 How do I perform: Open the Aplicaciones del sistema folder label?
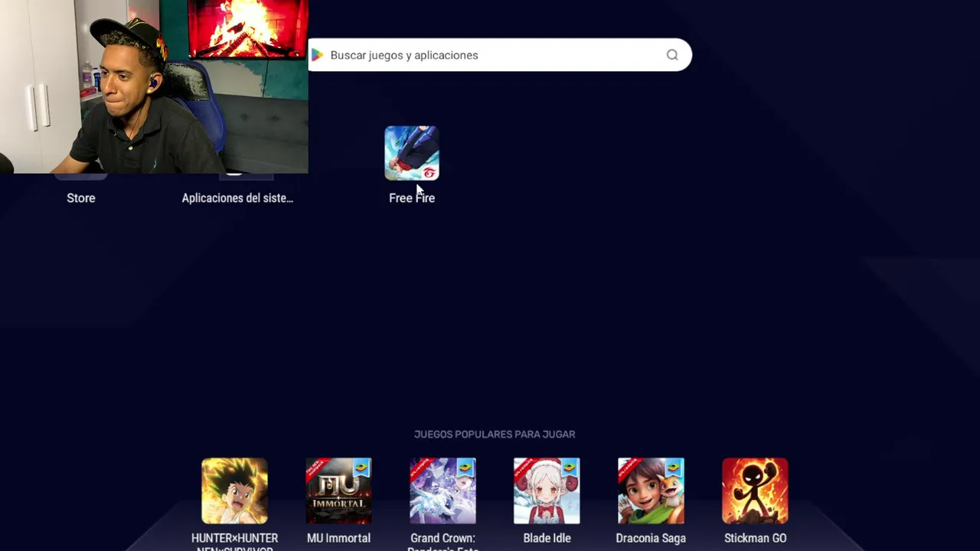pyautogui.click(x=237, y=198)
